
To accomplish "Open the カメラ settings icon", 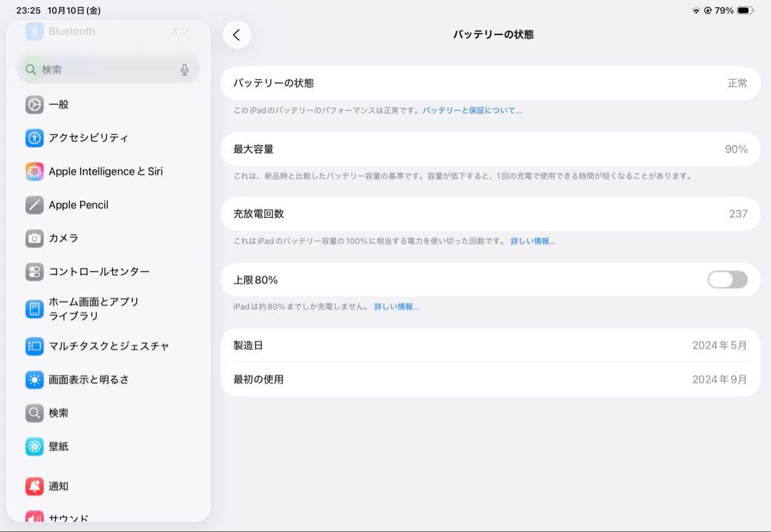I will coord(34,239).
